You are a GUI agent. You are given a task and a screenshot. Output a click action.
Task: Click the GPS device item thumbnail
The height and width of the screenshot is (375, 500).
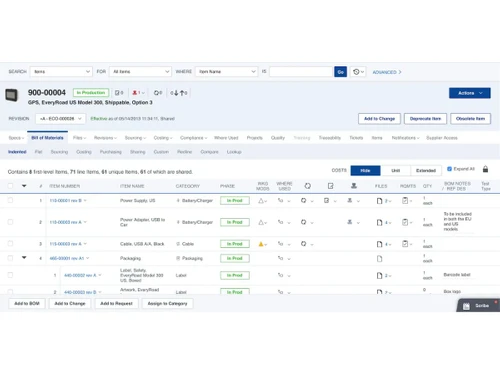click(12, 95)
